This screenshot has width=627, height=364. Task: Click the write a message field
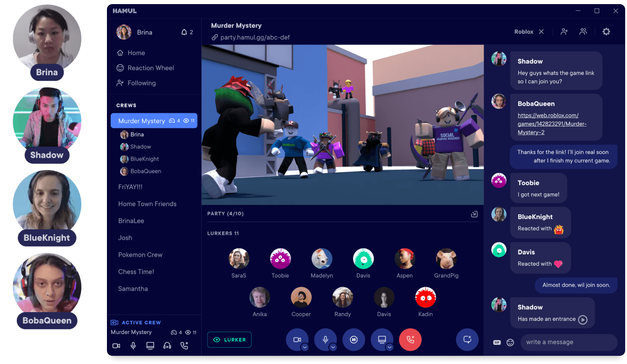(x=569, y=343)
